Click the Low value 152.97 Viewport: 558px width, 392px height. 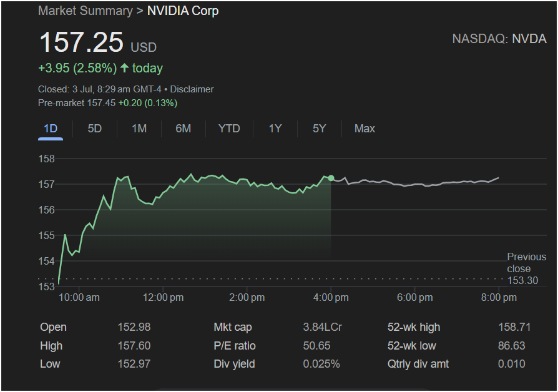coord(134,364)
